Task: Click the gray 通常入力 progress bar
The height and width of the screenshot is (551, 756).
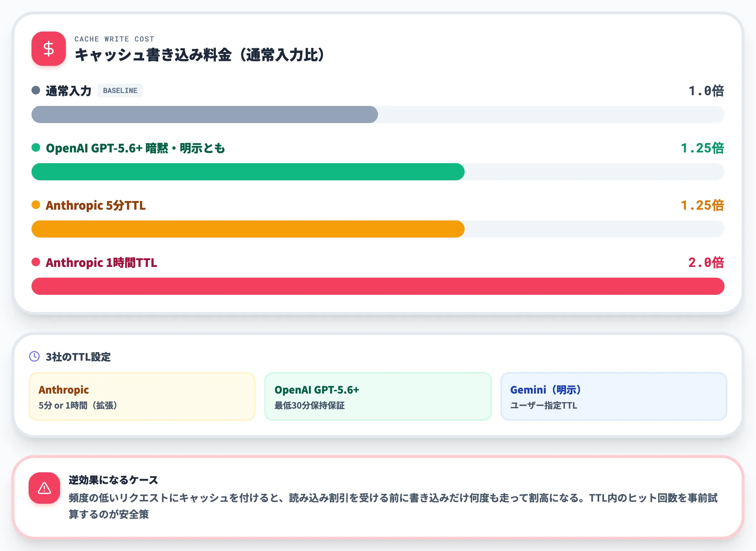Action: click(x=205, y=114)
